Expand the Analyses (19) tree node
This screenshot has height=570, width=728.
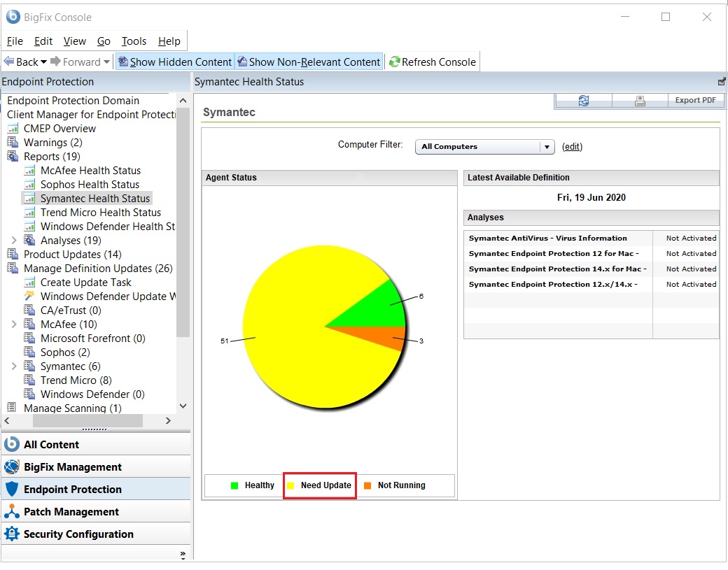(14, 241)
